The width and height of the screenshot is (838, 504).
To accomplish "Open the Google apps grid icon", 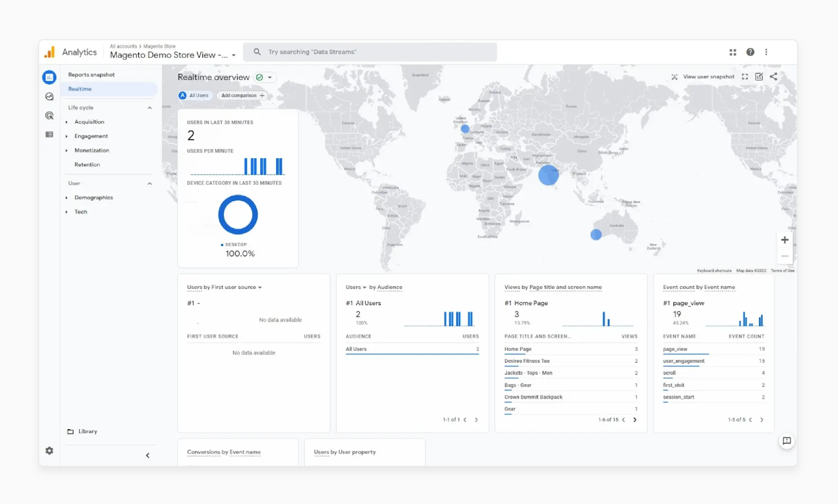I will pos(733,52).
